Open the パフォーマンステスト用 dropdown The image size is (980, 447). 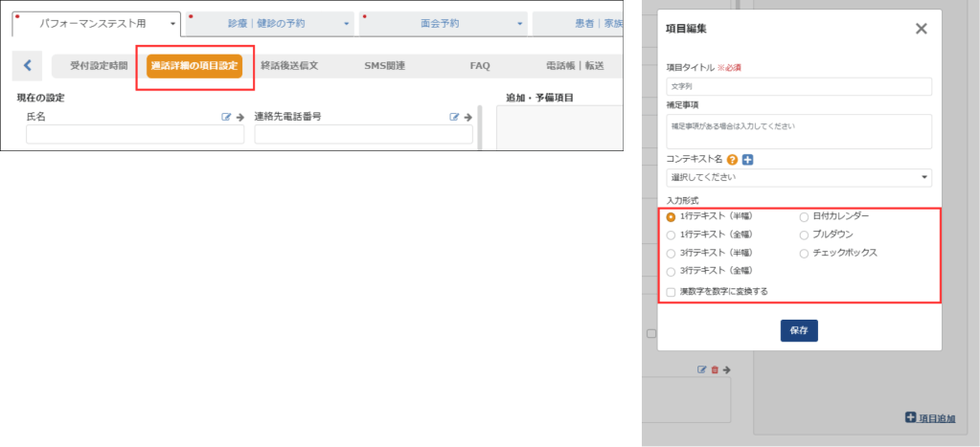[95, 23]
